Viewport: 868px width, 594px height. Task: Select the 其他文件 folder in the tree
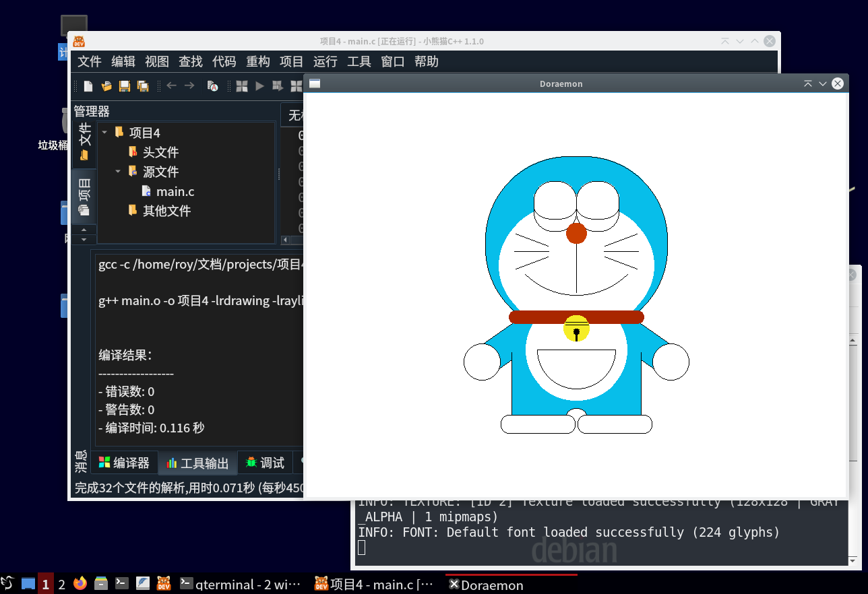point(166,211)
